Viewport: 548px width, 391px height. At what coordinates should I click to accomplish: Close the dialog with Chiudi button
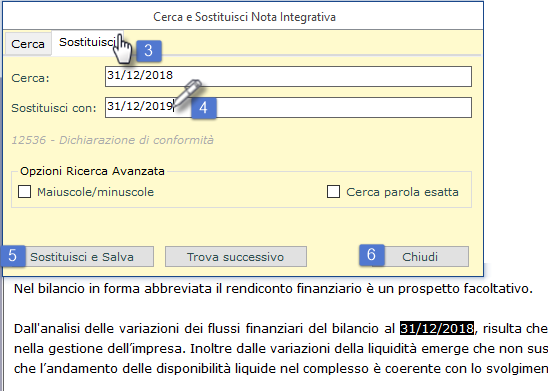point(420,257)
